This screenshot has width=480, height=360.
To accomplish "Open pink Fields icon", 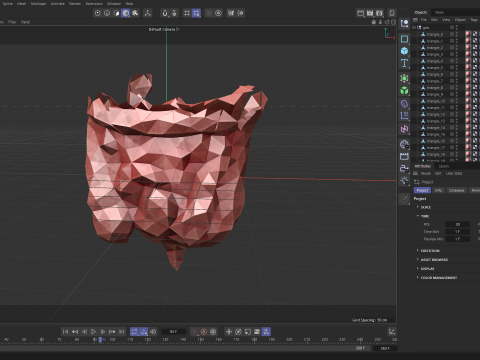I will (x=404, y=129).
